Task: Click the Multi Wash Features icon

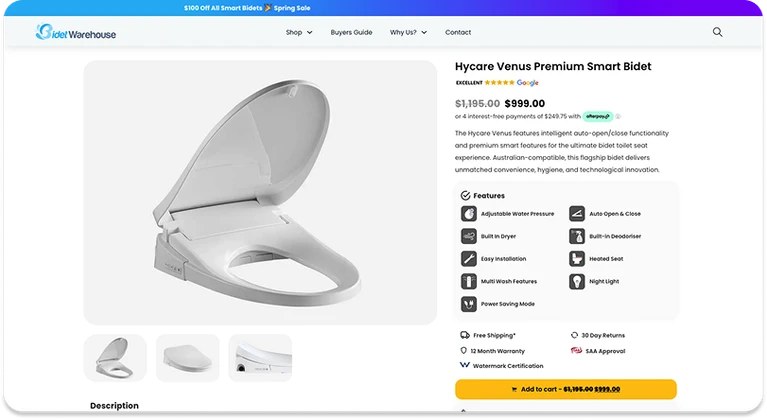Action: click(x=468, y=281)
